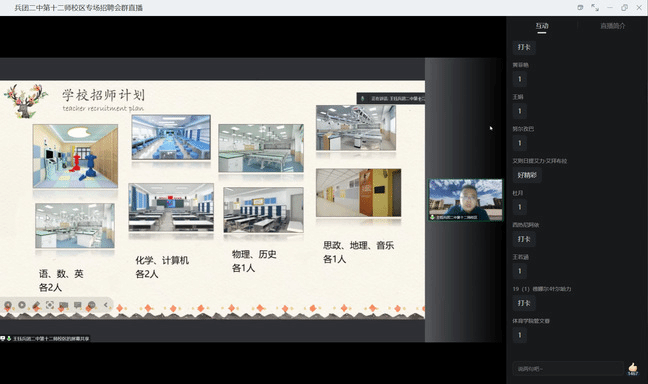Click the currently speaking indicator banner

391,98
